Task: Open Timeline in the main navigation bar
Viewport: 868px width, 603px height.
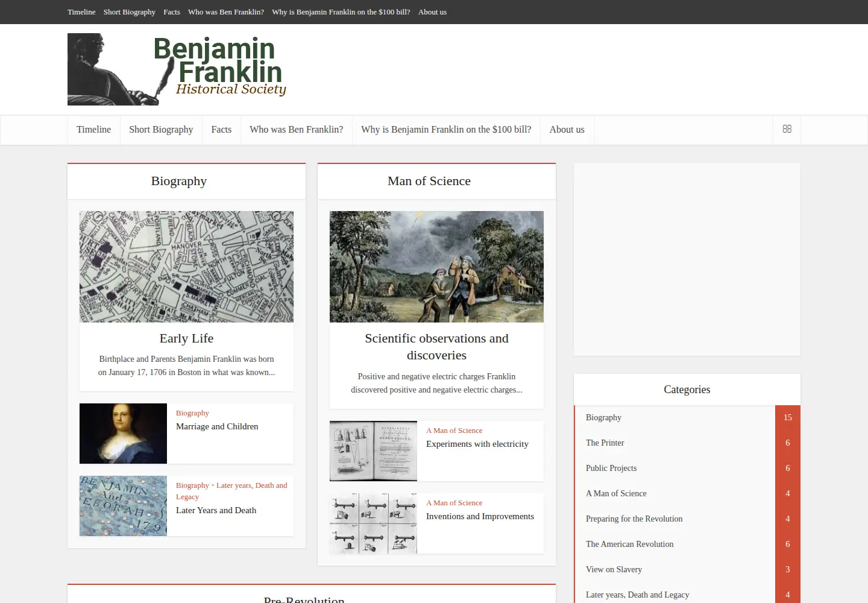Action: pyautogui.click(x=93, y=130)
